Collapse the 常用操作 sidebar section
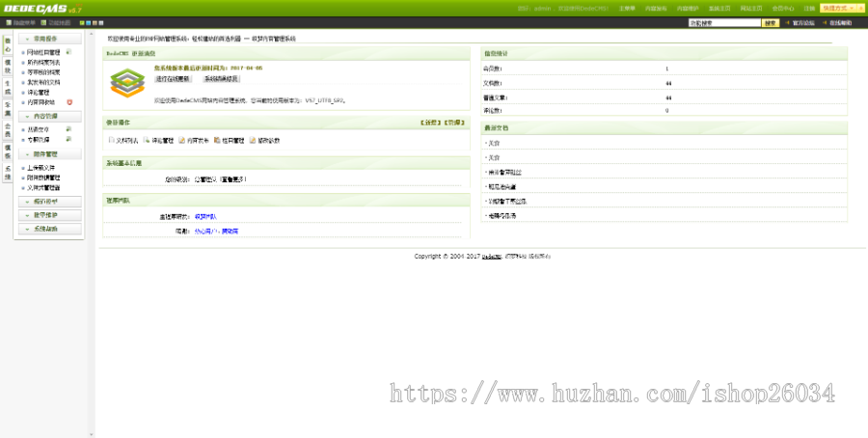This screenshot has height=438, width=868. coord(50,39)
